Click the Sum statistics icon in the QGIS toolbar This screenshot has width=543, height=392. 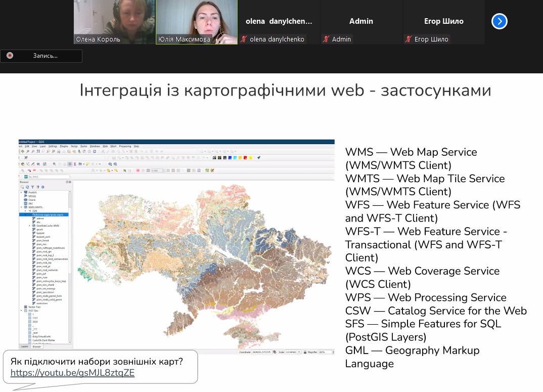tap(75, 164)
